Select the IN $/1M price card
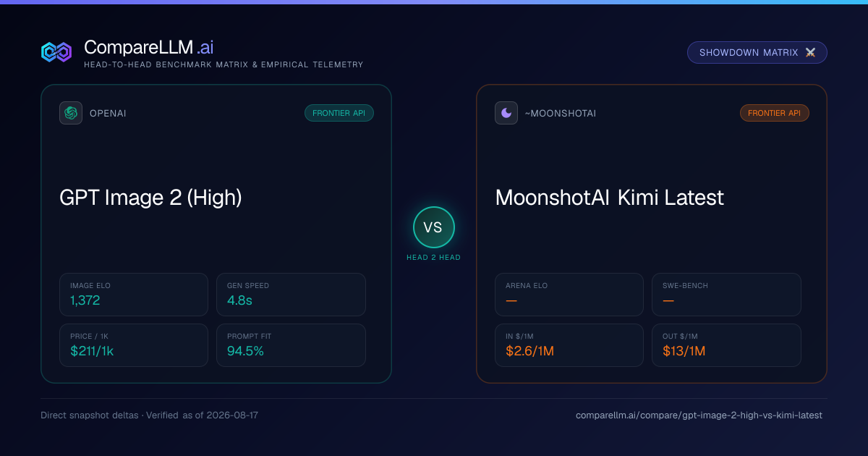 click(x=569, y=345)
